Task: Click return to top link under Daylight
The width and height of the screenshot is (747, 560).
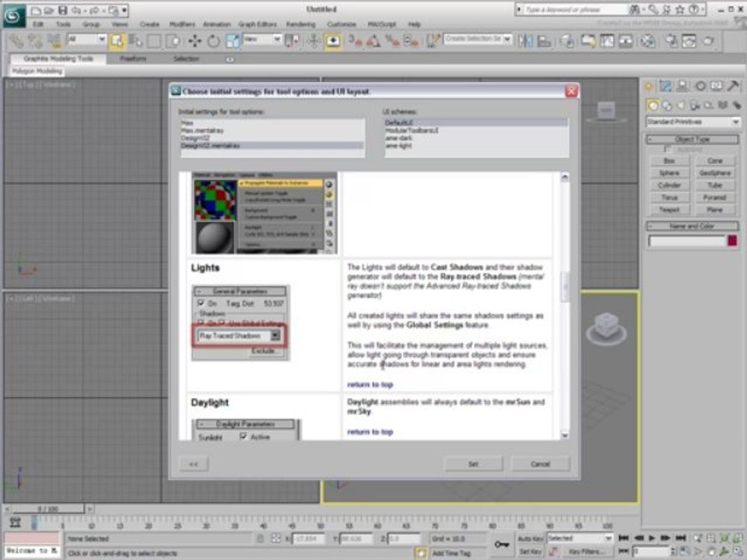Action: [370, 432]
